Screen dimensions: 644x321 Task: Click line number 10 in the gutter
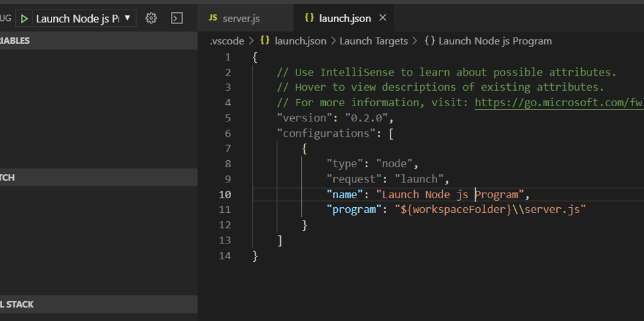pyautogui.click(x=225, y=195)
